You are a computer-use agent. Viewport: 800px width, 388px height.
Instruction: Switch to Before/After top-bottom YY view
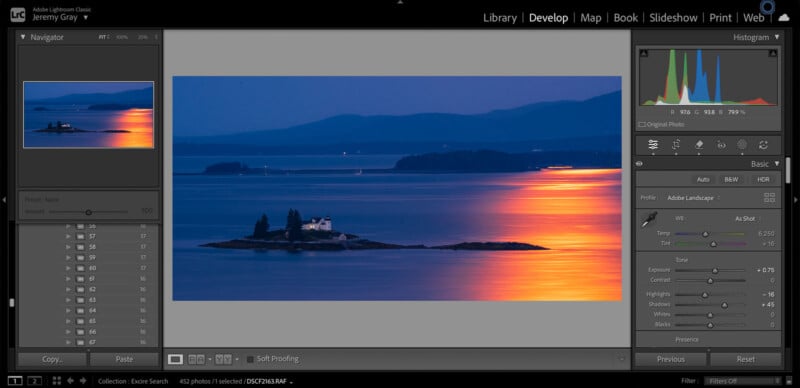click(223, 359)
